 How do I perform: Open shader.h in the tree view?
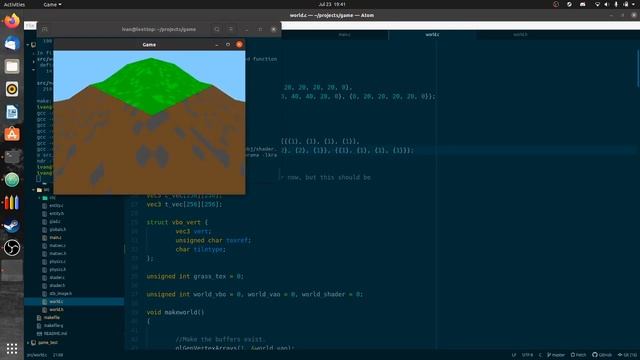[x=57, y=286]
